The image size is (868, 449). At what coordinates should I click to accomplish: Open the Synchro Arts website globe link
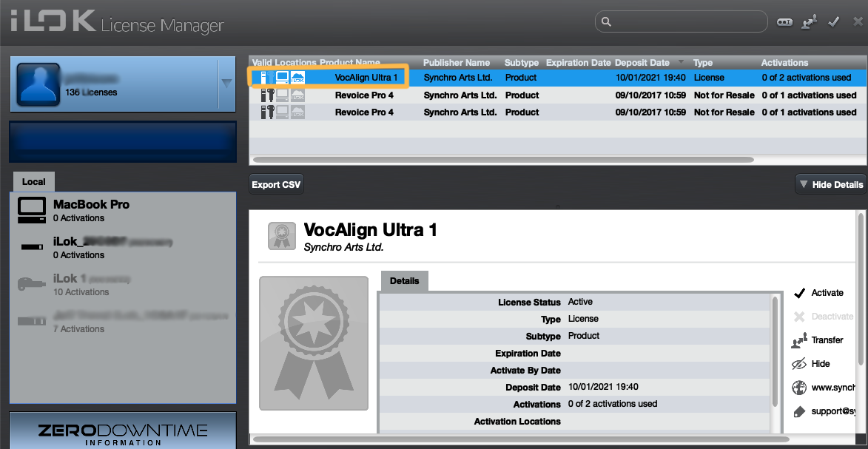point(799,388)
